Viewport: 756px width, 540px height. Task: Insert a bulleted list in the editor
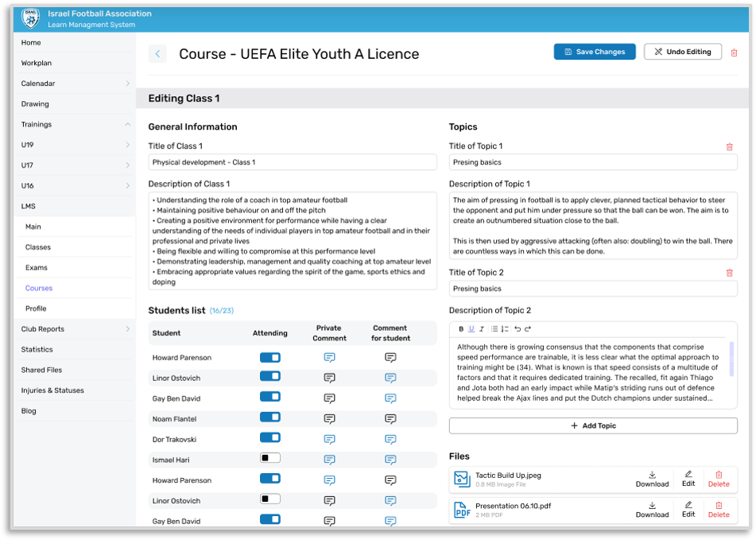tap(494, 328)
